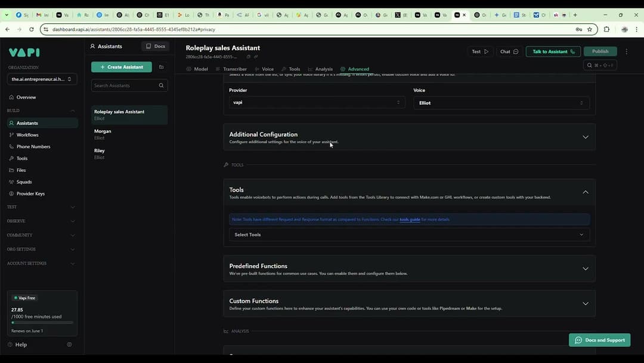Click the Publish button
644x363 pixels.
[600, 51]
